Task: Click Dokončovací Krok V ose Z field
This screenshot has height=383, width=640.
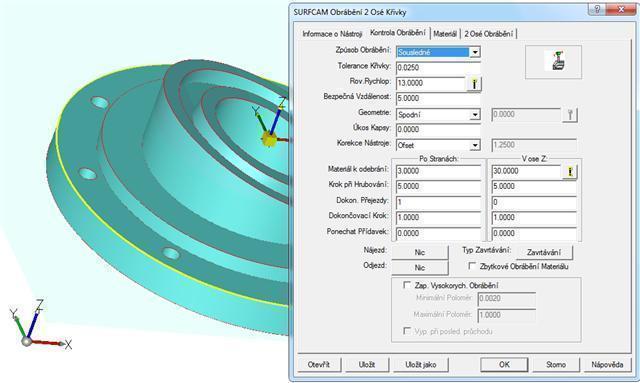Action: pyautogui.click(x=534, y=218)
